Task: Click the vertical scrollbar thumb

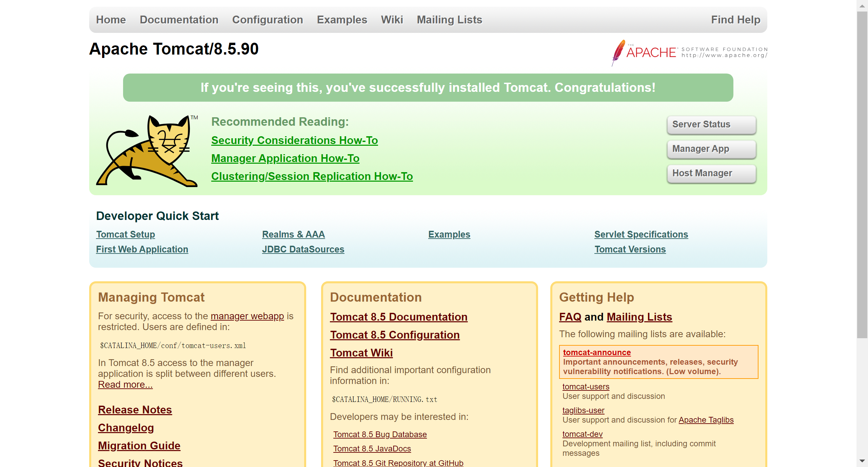Action: (862, 175)
